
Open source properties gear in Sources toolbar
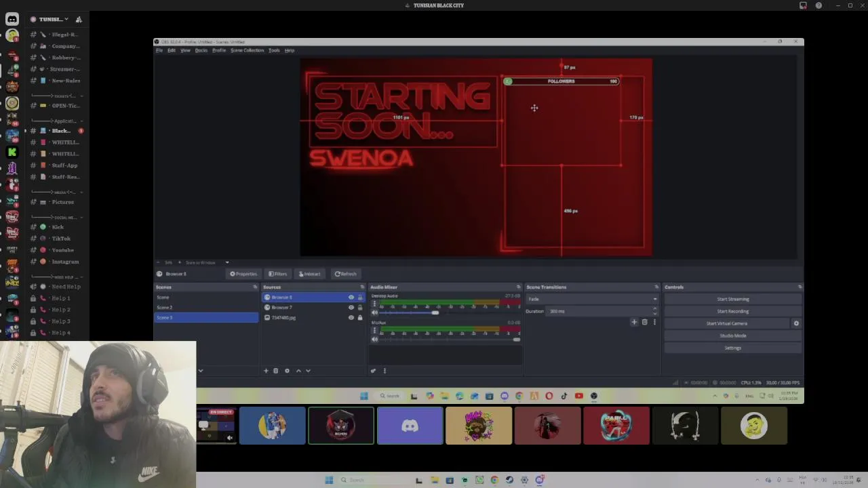[287, 371]
